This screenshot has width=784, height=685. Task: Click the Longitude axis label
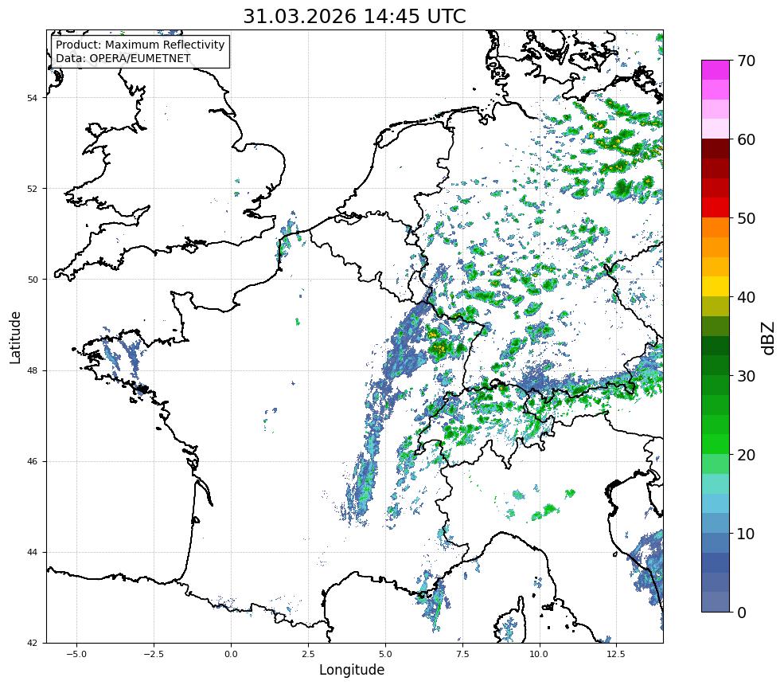coord(352,670)
